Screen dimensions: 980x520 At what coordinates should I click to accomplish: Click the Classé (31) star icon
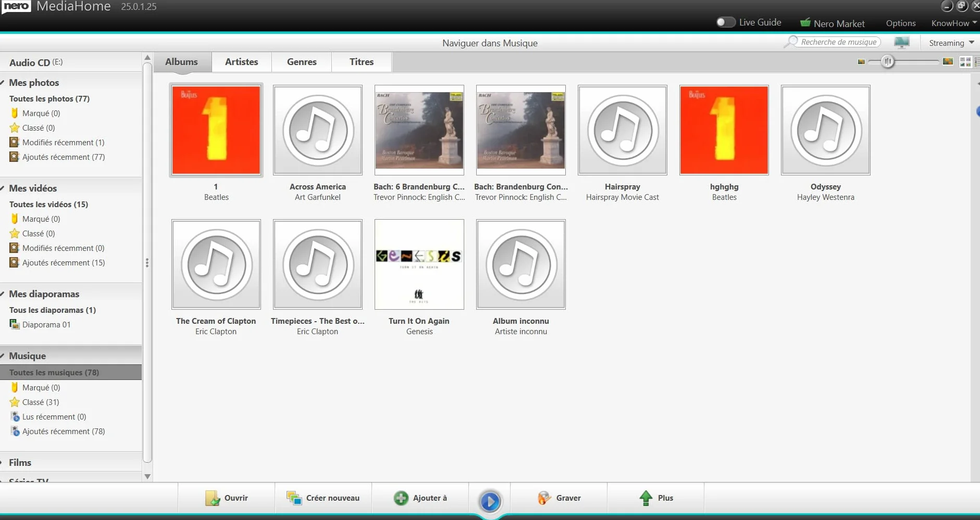click(15, 402)
